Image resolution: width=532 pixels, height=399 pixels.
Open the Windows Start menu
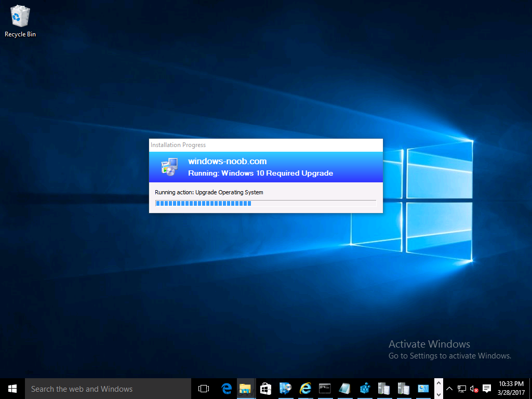click(12, 389)
